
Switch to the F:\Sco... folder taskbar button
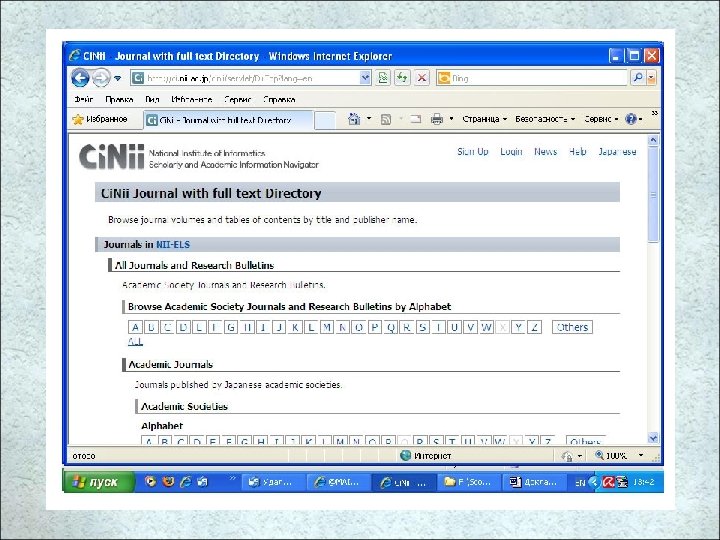pyautogui.click(x=467, y=482)
